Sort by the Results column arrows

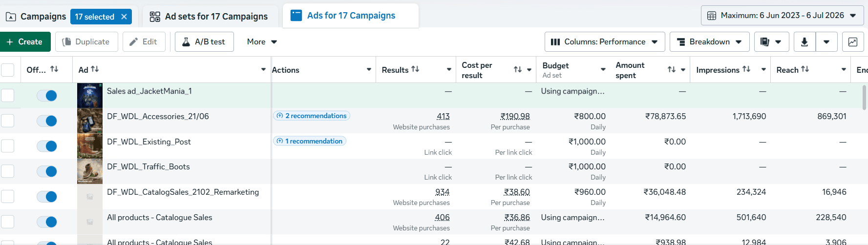[x=415, y=69]
